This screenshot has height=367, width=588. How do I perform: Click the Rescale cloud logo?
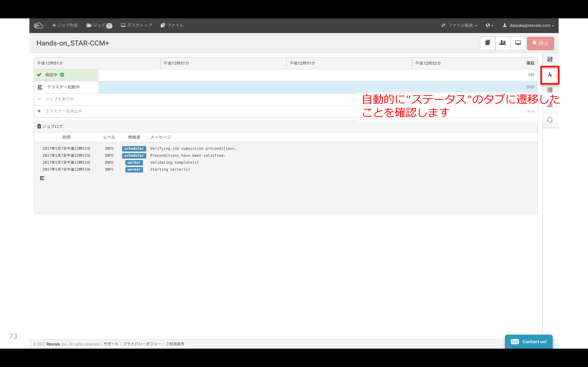pos(38,25)
